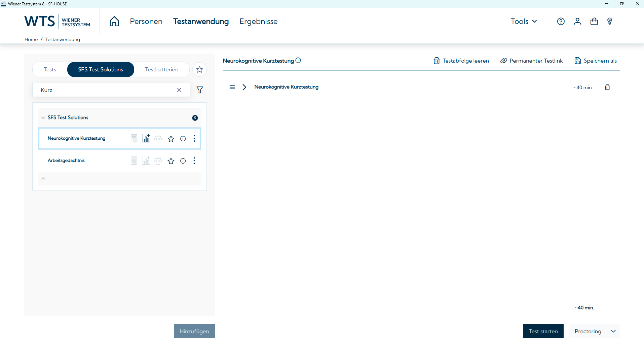
Task: Show info for Arbeitsgedächtnis
Action: [x=183, y=161]
